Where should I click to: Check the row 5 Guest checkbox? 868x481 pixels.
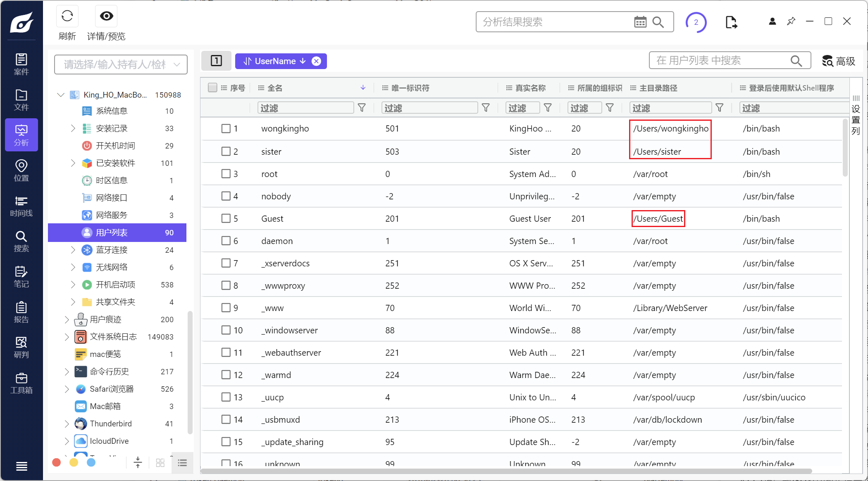[226, 218]
